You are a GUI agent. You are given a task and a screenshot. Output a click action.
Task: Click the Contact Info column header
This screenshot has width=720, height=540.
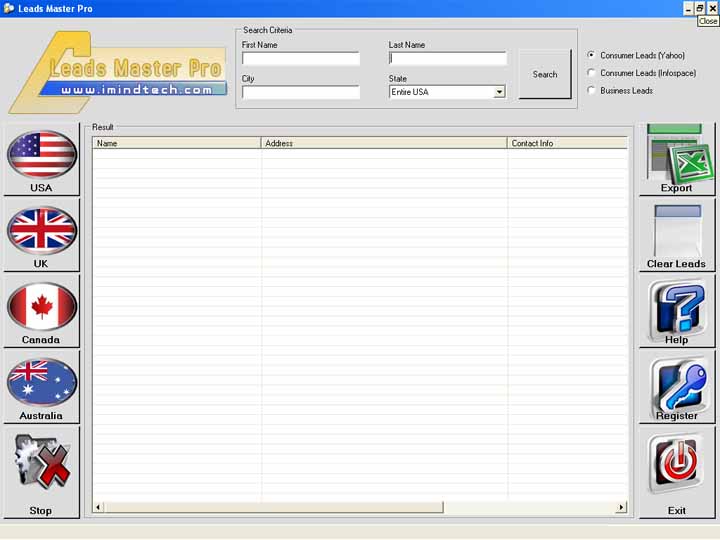point(567,143)
